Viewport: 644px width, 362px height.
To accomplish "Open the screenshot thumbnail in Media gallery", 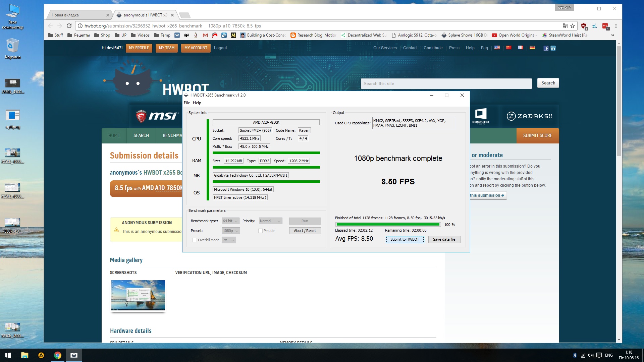I will (x=138, y=295).
